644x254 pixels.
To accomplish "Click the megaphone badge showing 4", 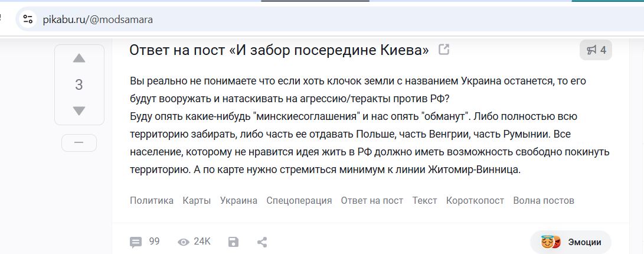I will click(x=596, y=50).
